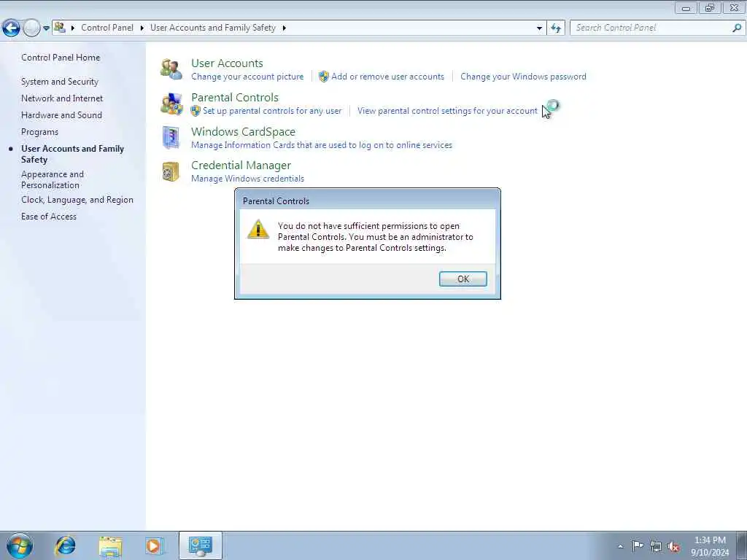The image size is (747, 560).
Task: Click Change your account picture
Action: pyautogui.click(x=247, y=77)
